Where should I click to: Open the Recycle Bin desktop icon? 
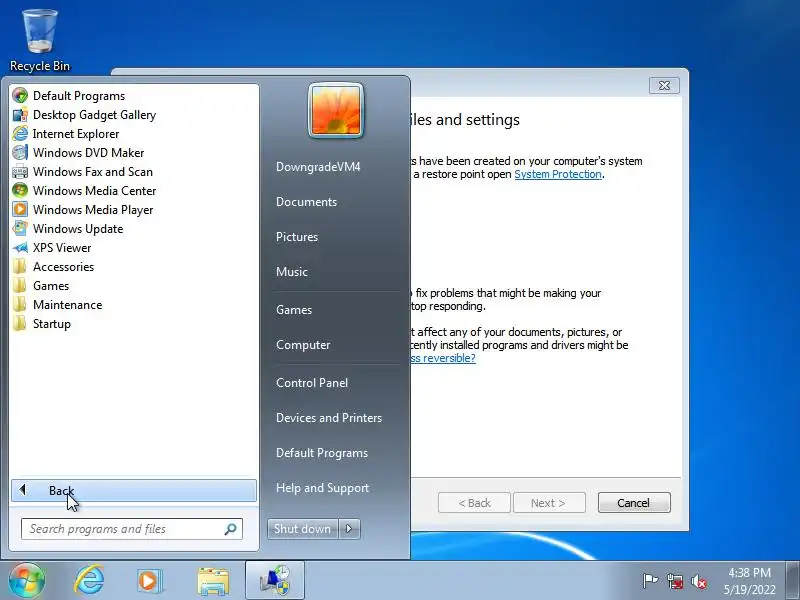click(x=40, y=40)
